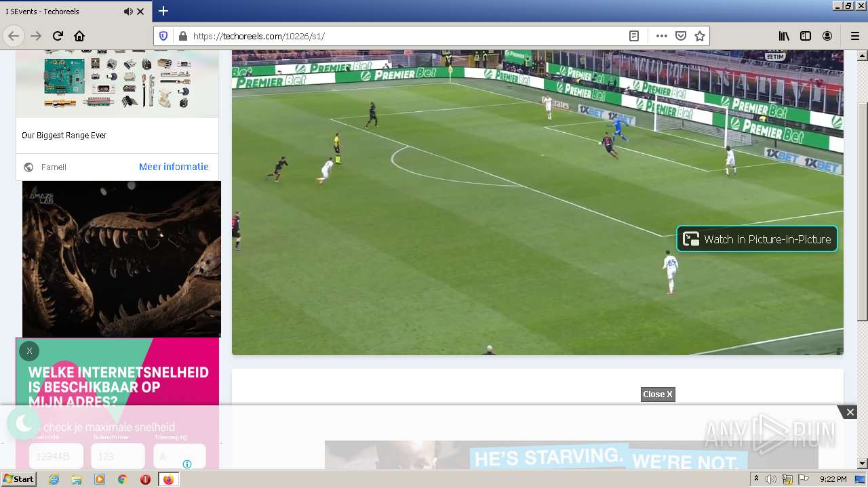Click the football video player
The image size is (868, 488).
click(x=537, y=202)
